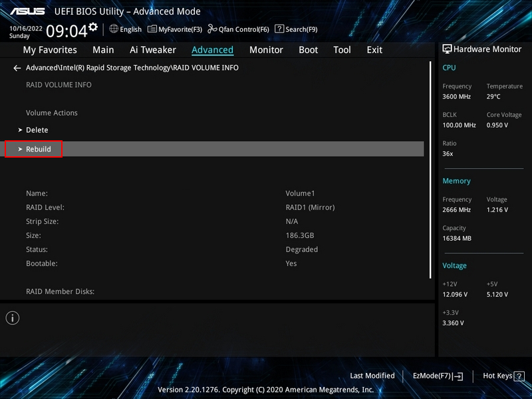532x399 pixels.
Task: Click the Bootable Yes value
Action: click(291, 263)
